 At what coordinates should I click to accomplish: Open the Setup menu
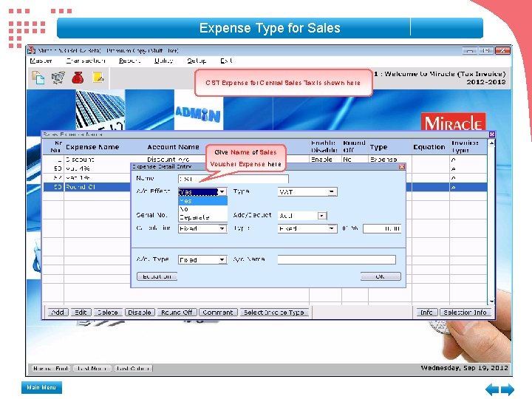click(197, 61)
